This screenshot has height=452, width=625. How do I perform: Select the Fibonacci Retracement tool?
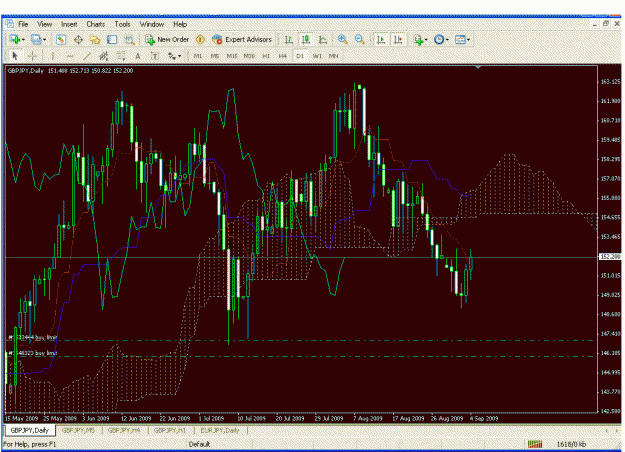click(121, 56)
